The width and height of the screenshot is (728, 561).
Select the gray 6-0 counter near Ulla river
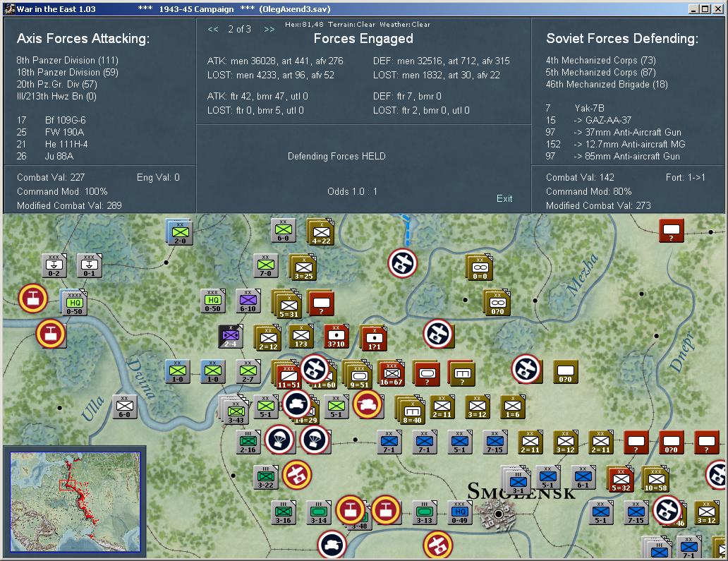tap(124, 406)
